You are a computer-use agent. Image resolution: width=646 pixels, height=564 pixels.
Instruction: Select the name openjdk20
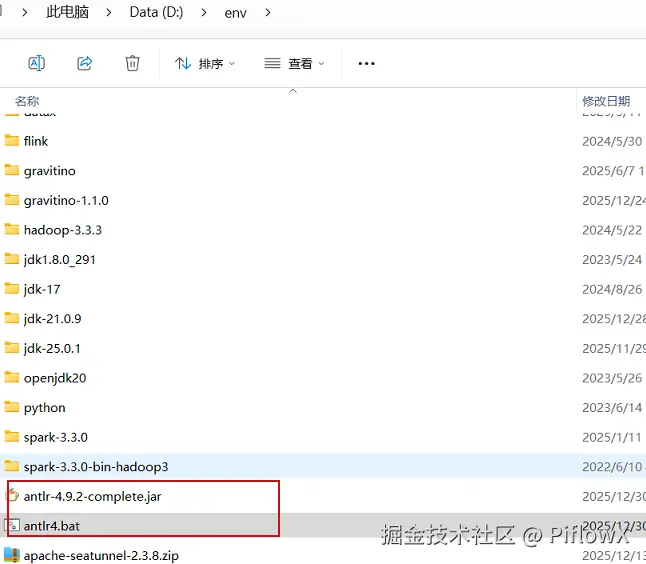(55, 379)
